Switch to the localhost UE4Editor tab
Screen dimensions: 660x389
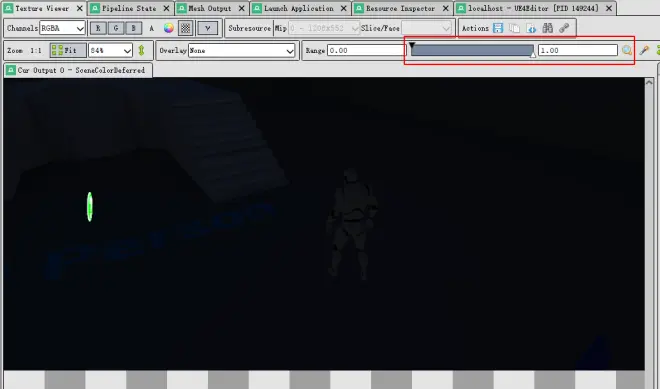533,8
